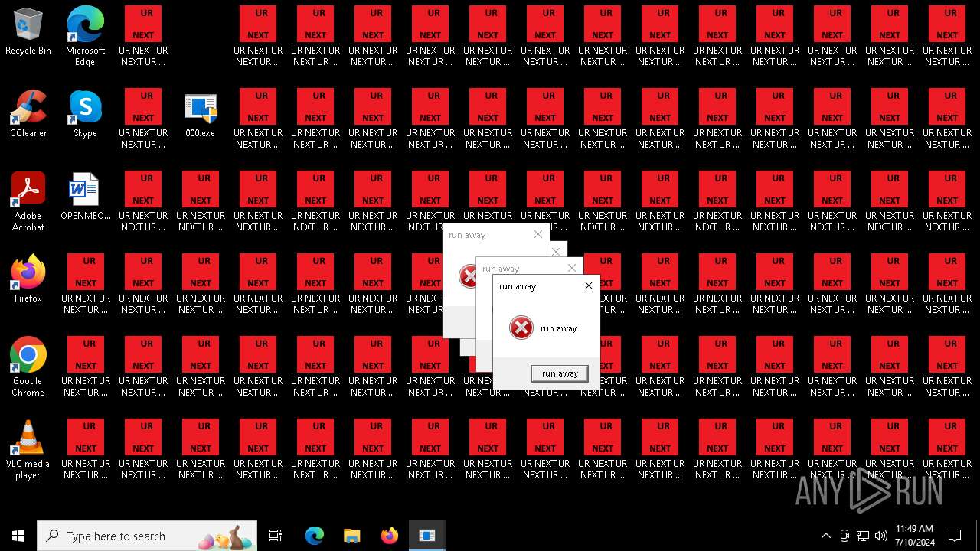The image size is (980, 551).
Task: Select the Adobe Acrobat desktop shortcut
Action: (28, 202)
